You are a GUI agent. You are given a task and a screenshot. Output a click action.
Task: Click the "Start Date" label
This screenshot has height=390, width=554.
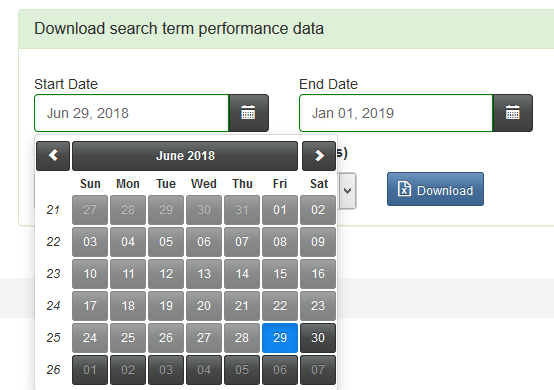pyautogui.click(x=66, y=84)
